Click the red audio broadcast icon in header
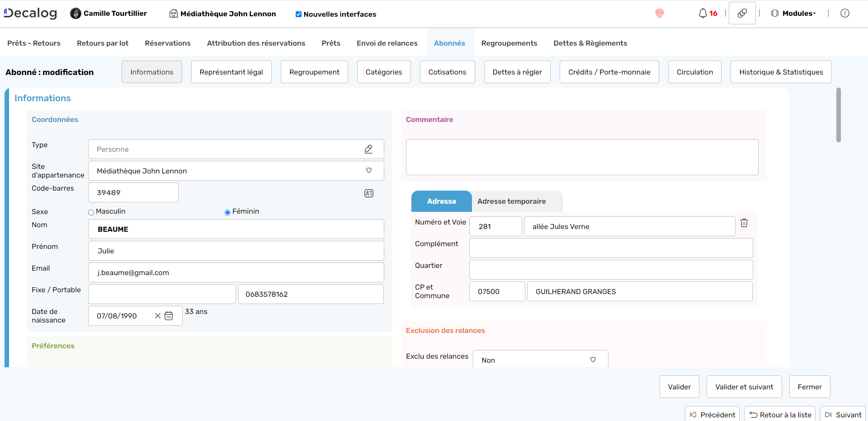Viewport: 868px width, 421px height. [660, 14]
